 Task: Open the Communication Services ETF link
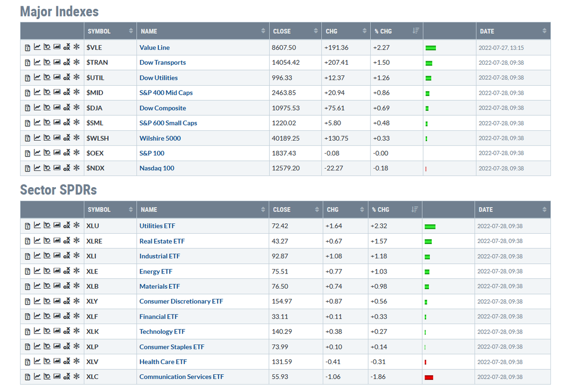181,376
